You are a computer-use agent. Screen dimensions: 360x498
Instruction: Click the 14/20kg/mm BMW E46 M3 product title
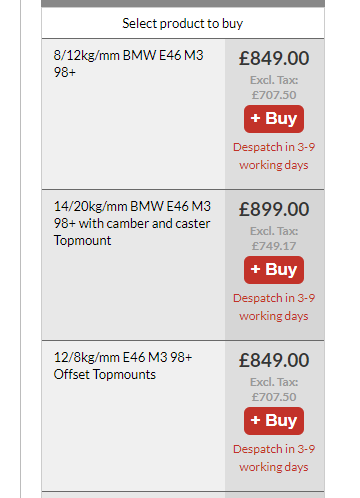[x=132, y=223]
